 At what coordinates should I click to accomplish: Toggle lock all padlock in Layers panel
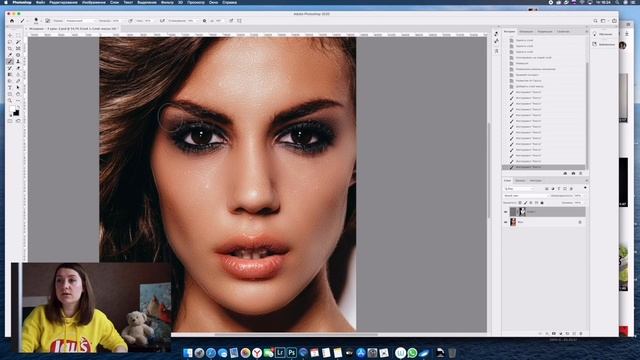(542, 202)
